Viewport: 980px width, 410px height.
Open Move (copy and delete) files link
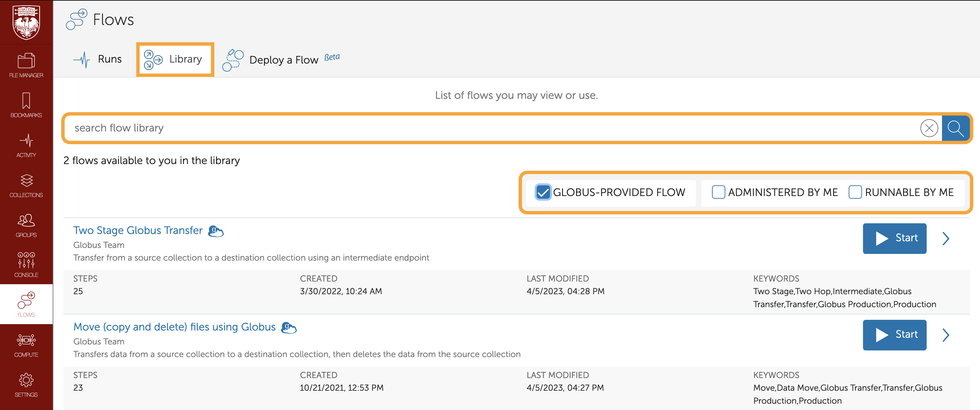[174, 327]
